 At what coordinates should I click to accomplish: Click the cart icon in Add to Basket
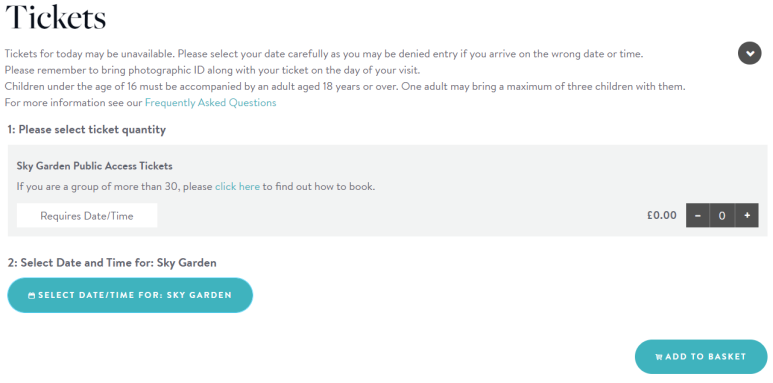coord(659,357)
